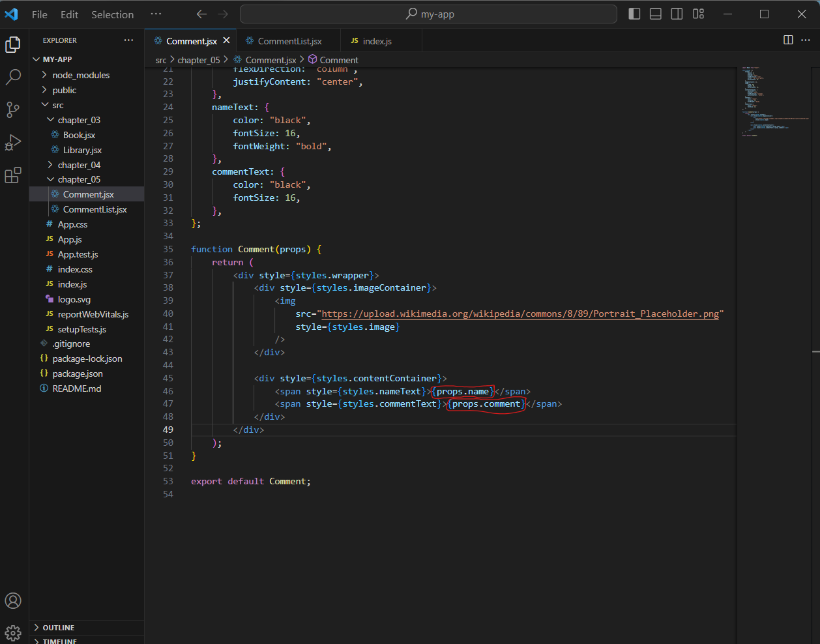Open App.js in the explorer

(70, 239)
